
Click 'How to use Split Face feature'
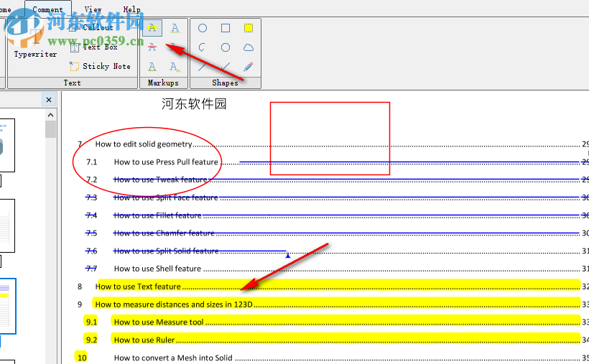tap(166, 197)
